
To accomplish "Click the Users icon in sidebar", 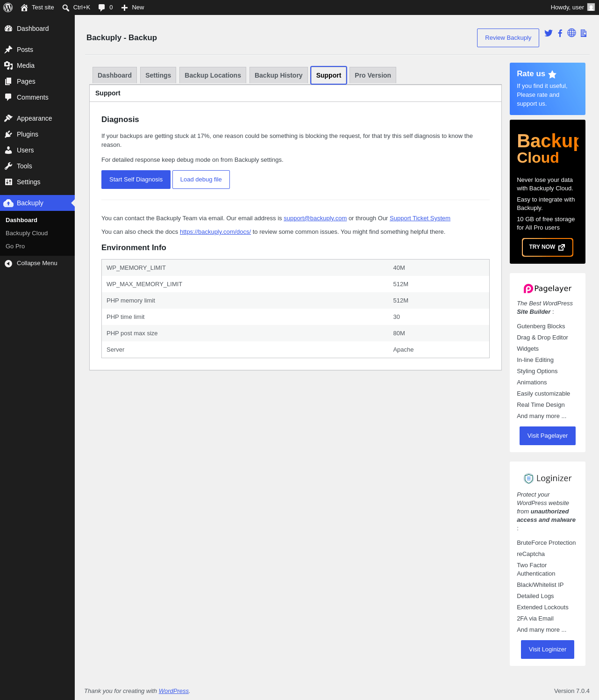I will click(8, 150).
